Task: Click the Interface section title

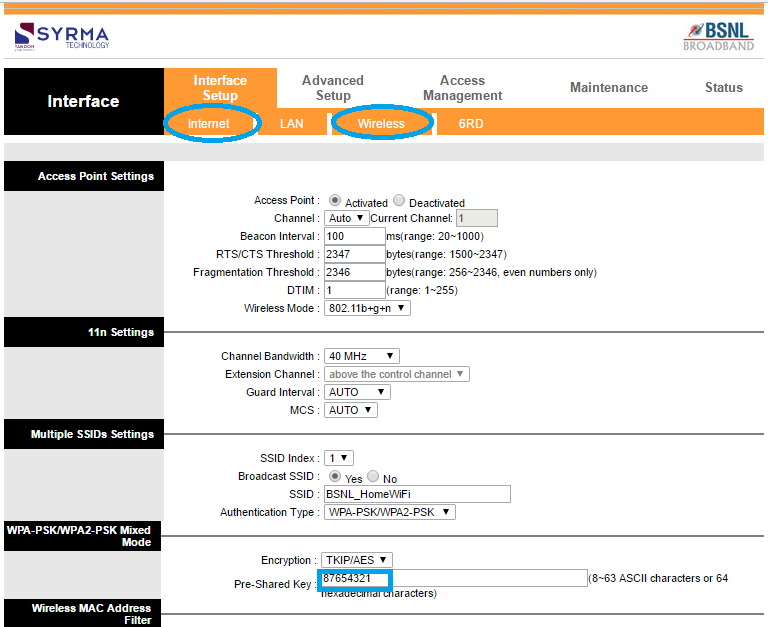Action: click(83, 101)
